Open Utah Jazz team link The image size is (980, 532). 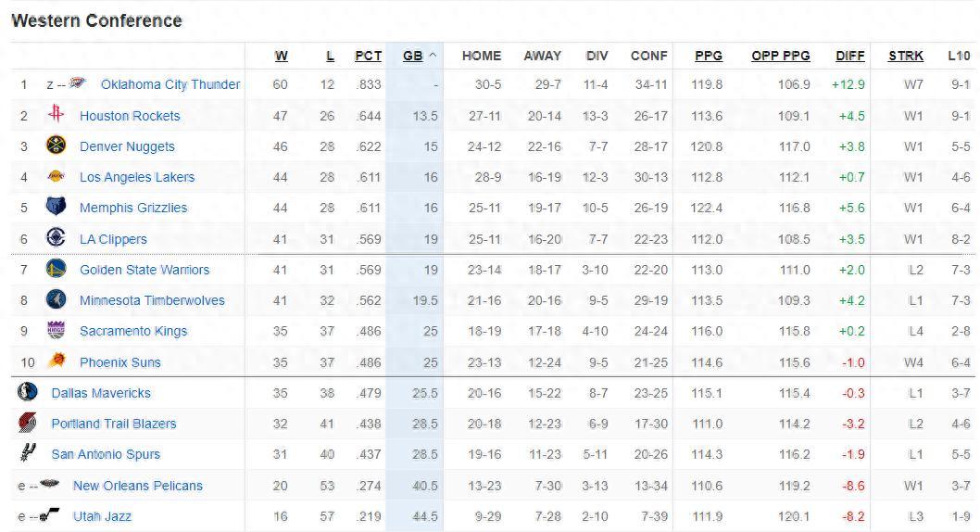pyautogui.click(x=102, y=516)
